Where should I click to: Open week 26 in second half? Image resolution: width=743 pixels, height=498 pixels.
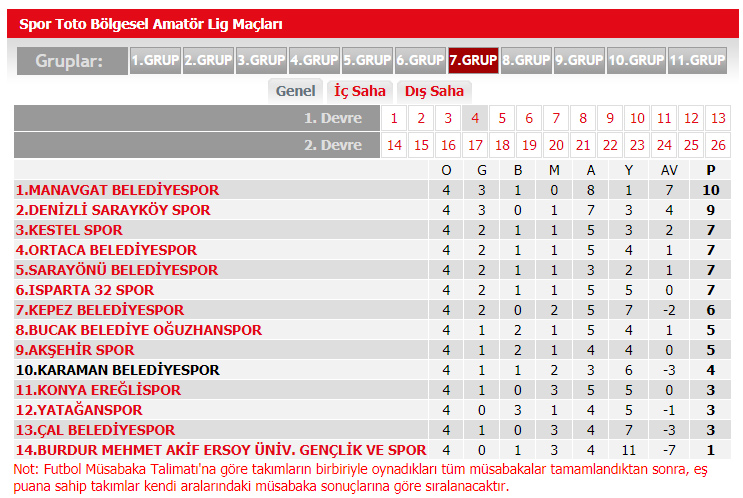pyautogui.click(x=716, y=145)
